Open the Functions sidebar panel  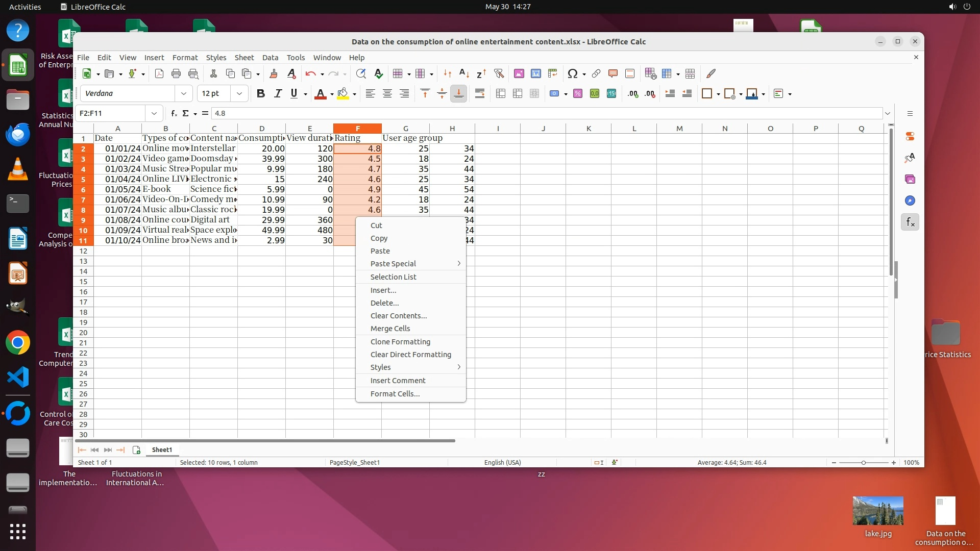pyautogui.click(x=910, y=222)
